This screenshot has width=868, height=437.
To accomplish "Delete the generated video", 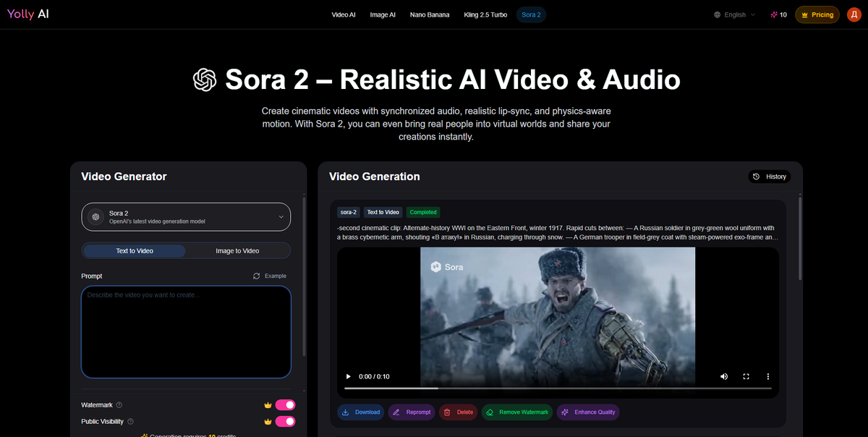I will point(459,412).
